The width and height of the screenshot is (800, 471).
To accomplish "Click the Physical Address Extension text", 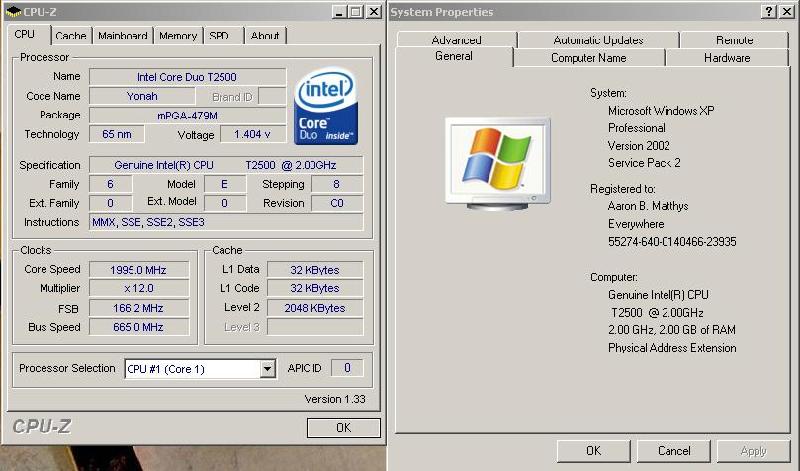I will [672, 348].
